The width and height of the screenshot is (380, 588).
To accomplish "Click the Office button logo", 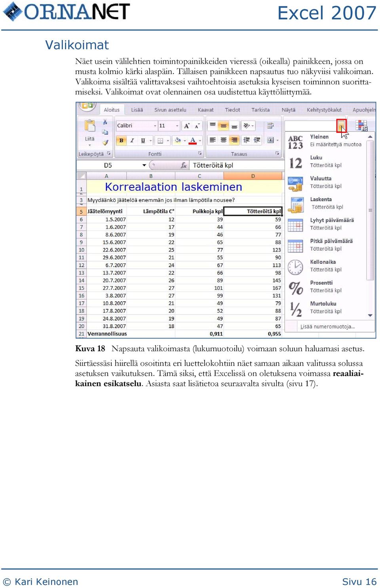I will 87,106.
